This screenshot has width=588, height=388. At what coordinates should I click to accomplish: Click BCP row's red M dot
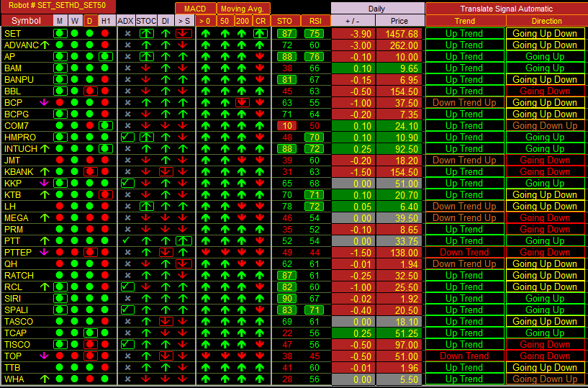[60, 102]
